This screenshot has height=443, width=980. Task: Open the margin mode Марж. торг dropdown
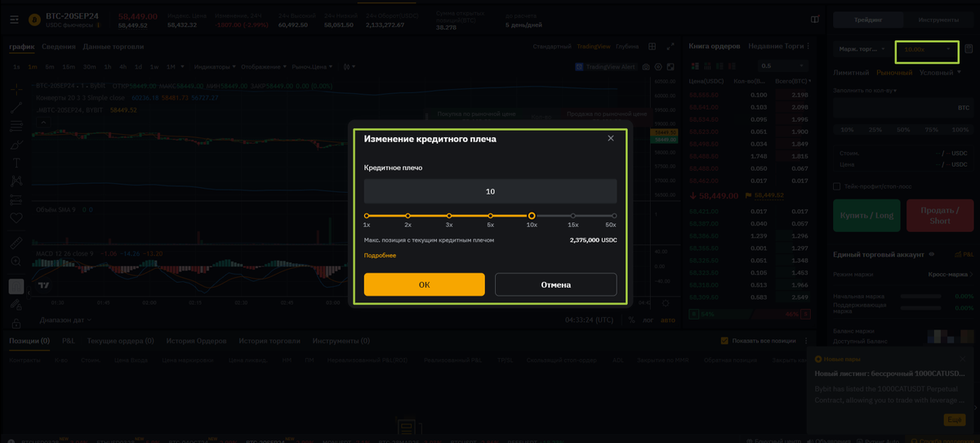pos(862,50)
